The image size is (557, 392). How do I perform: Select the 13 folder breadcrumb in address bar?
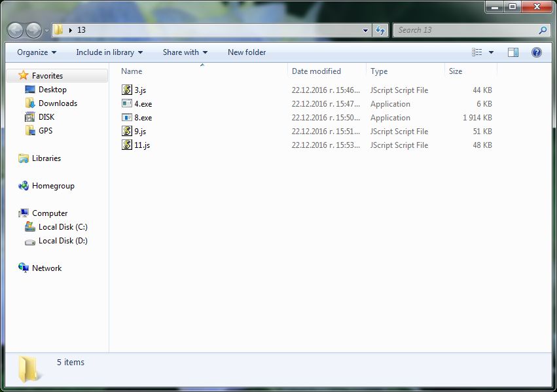pyautogui.click(x=81, y=30)
